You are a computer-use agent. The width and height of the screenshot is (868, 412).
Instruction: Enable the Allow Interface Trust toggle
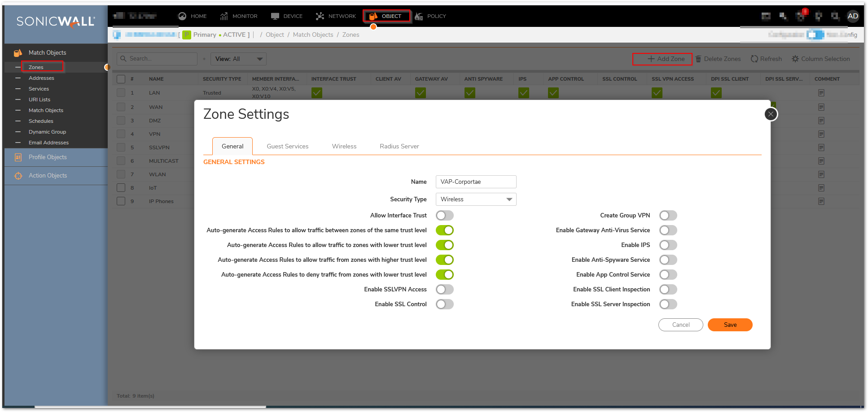444,216
